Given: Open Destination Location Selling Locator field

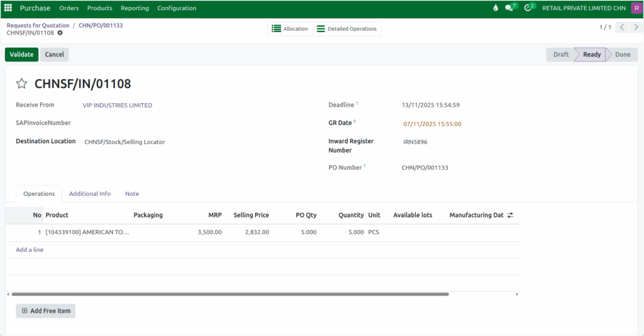Looking at the screenshot, I should [125, 142].
